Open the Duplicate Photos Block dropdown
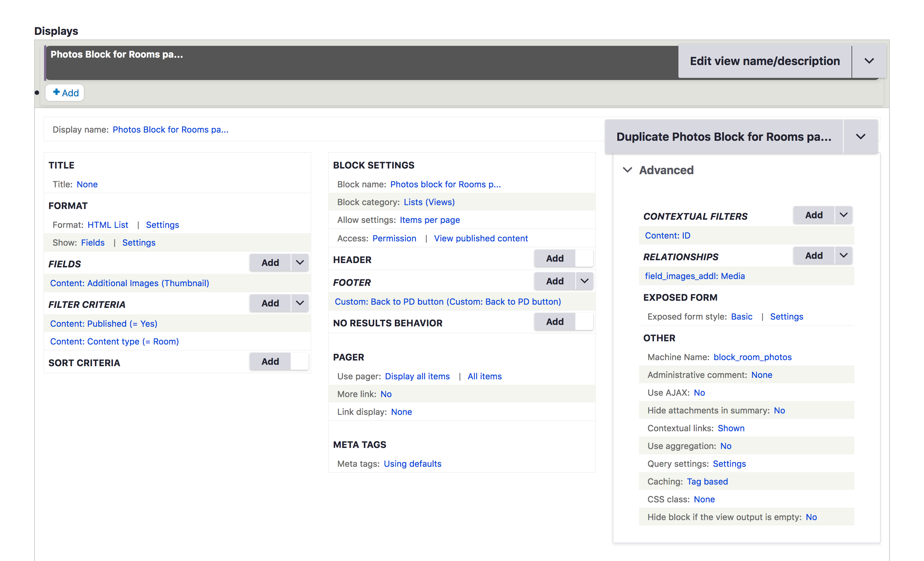 861,137
